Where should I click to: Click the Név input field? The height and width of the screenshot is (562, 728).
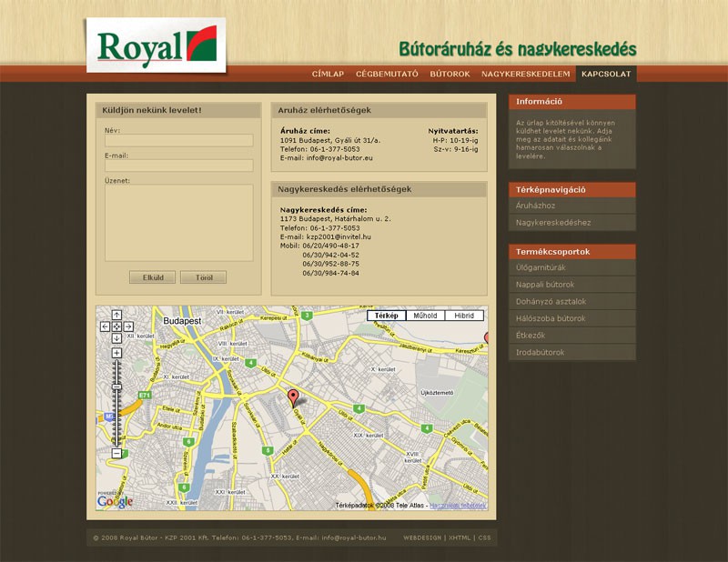178,141
